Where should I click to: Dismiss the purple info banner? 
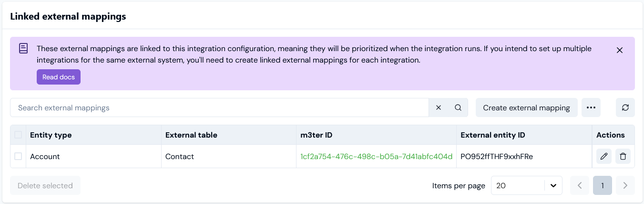pos(620,50)
